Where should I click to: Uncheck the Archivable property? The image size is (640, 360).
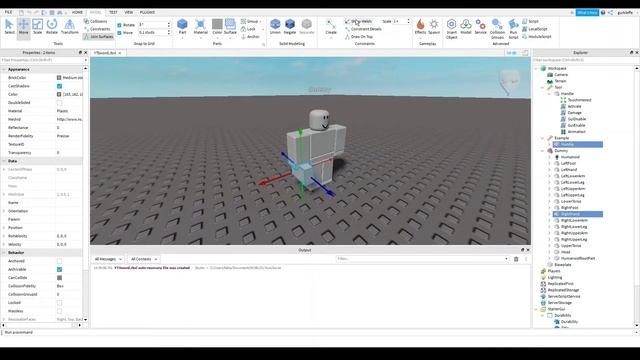pos(60,269)
